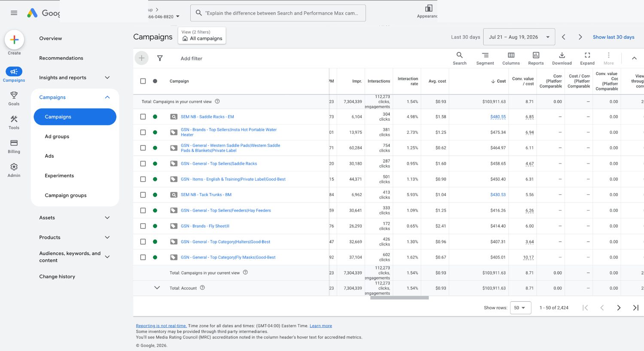
Task: Click the horizontal table scrollbar
Action: coord(399,298)
